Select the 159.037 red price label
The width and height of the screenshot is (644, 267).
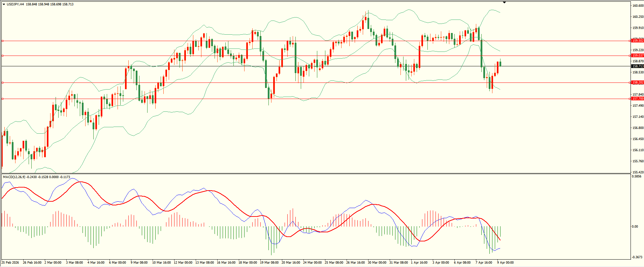point(638,56)
